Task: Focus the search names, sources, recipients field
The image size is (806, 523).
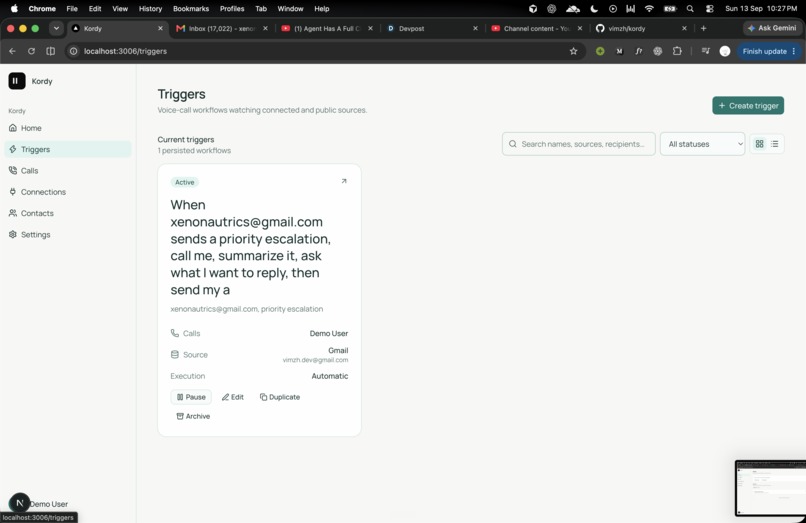Action: (578, 144)
